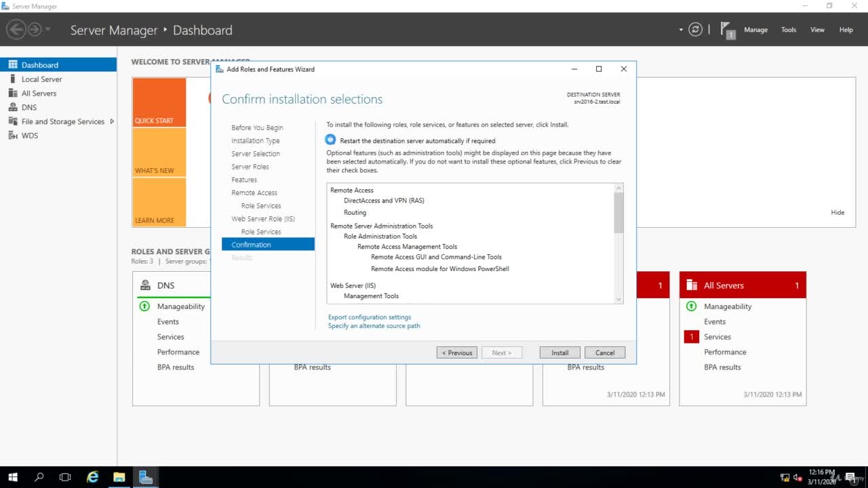Screen dimensions: 868x488
Task: Click the LEARN MORE tile
Action: click(159, 202)
